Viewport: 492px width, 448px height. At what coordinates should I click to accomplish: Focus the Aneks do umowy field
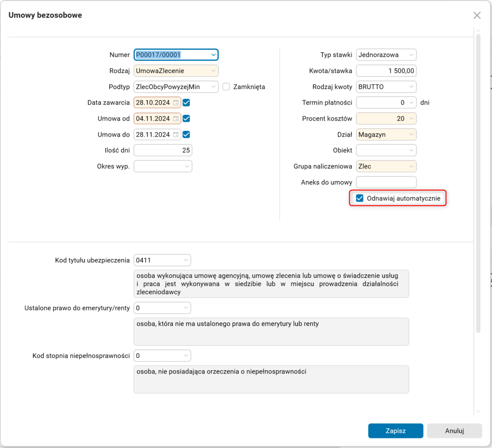click(386, 182)
